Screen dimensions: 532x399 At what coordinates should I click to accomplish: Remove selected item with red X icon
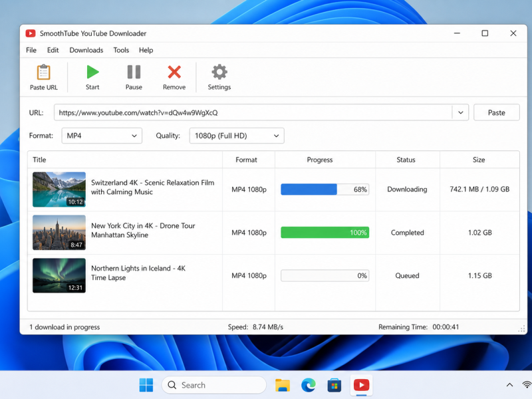click(x=174, y=72)
